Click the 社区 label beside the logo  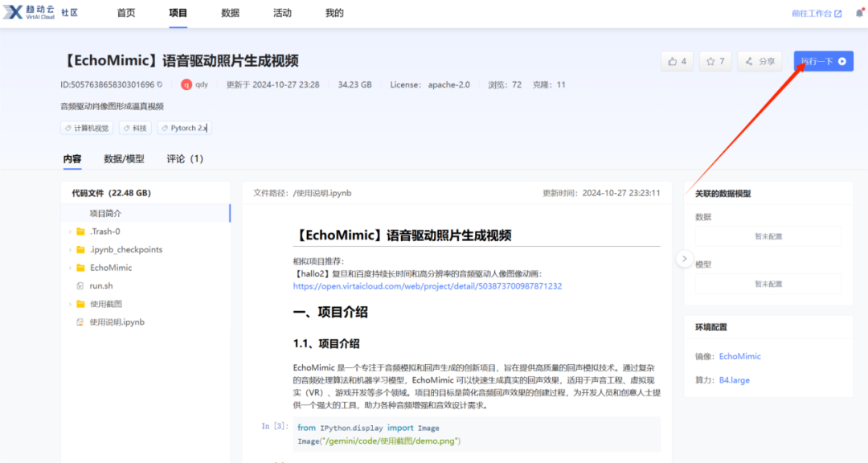(70, 13)
